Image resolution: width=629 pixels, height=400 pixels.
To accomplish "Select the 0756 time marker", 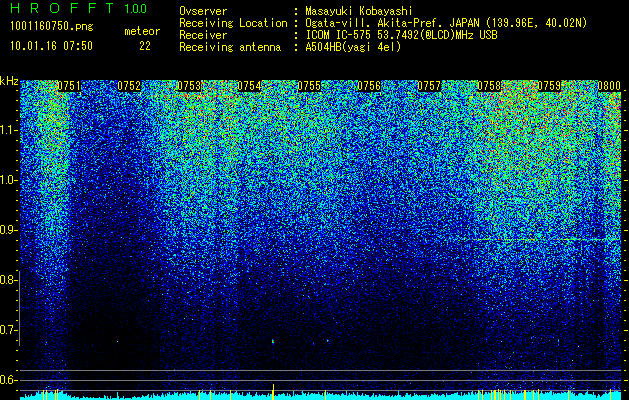I will coord(369,86).
